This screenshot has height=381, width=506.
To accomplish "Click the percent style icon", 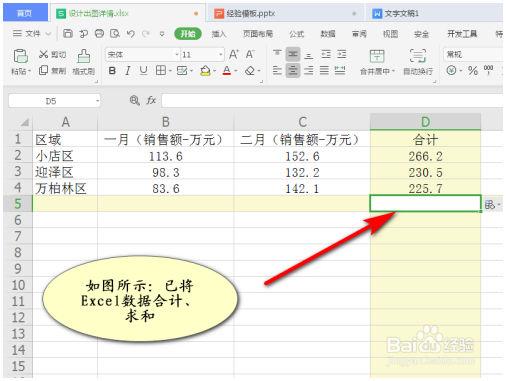I will click(473, 70).
